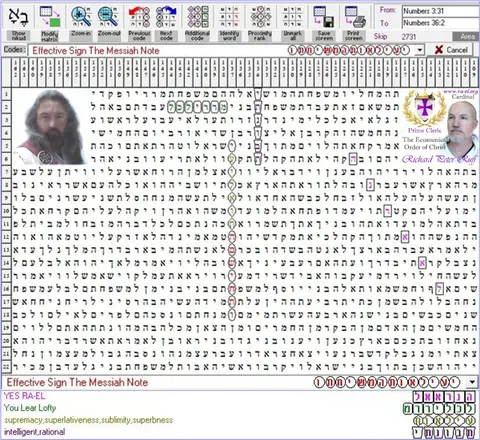
Task: Toggle Show nikud in the toolbar
Action: pos(19,22)
